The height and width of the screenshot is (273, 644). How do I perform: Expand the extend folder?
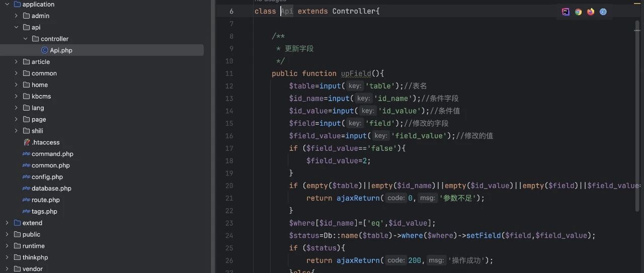tap(7, 223)
